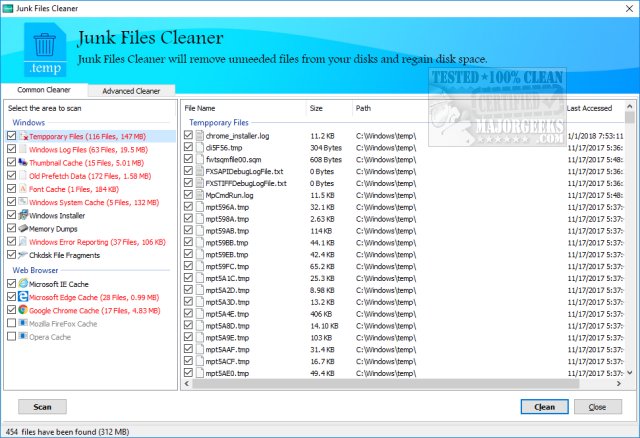640x438 pixels.
Task: Click the Memory Dumps icon
Action: (x=23, y=228)
